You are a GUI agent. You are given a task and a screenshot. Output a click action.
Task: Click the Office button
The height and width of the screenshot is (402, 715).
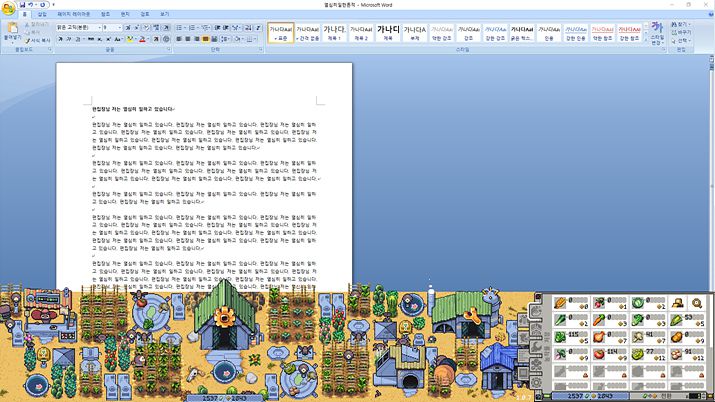coord(9,8)
